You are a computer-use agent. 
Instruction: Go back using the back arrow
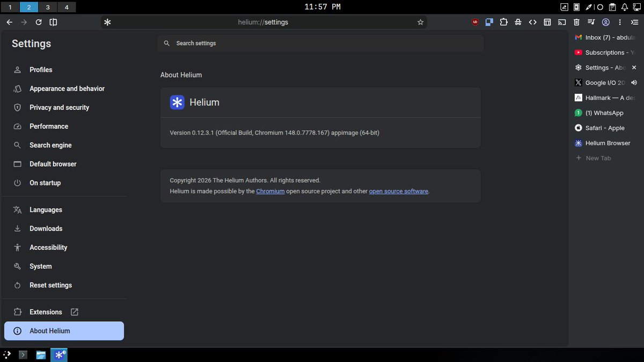[9, 22]
